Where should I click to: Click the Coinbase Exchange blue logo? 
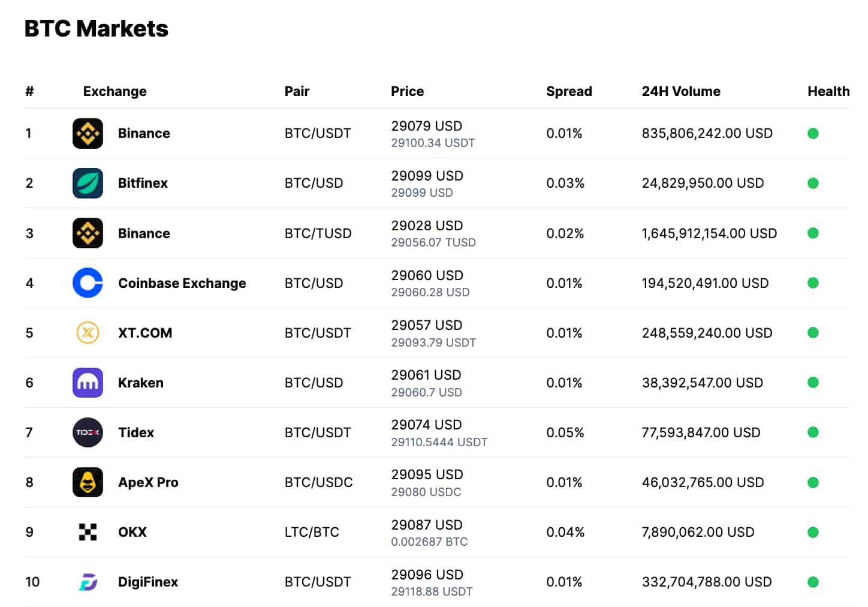coord(88,283)
